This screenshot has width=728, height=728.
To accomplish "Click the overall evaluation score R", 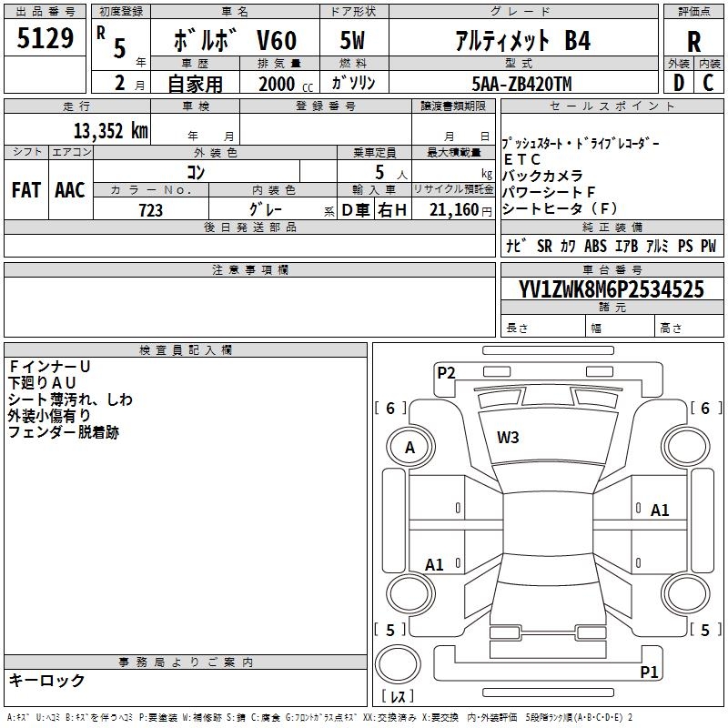I will coord(693,42).
